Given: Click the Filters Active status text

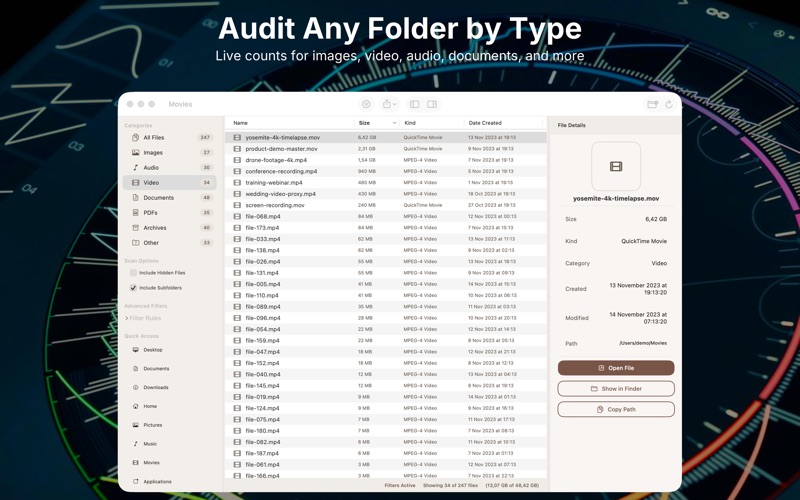Looking at the screenshot, I should point(400,486).
